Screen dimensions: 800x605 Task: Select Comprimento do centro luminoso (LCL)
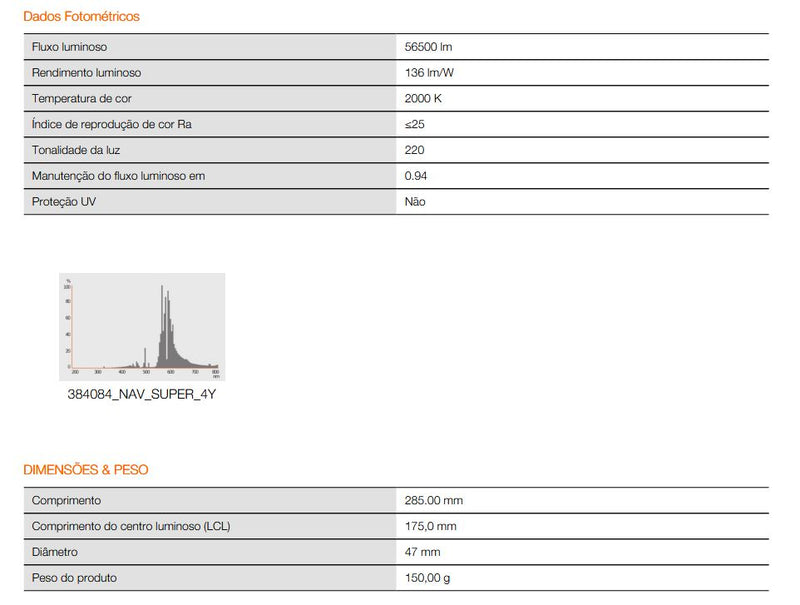[x=131, y=526]
